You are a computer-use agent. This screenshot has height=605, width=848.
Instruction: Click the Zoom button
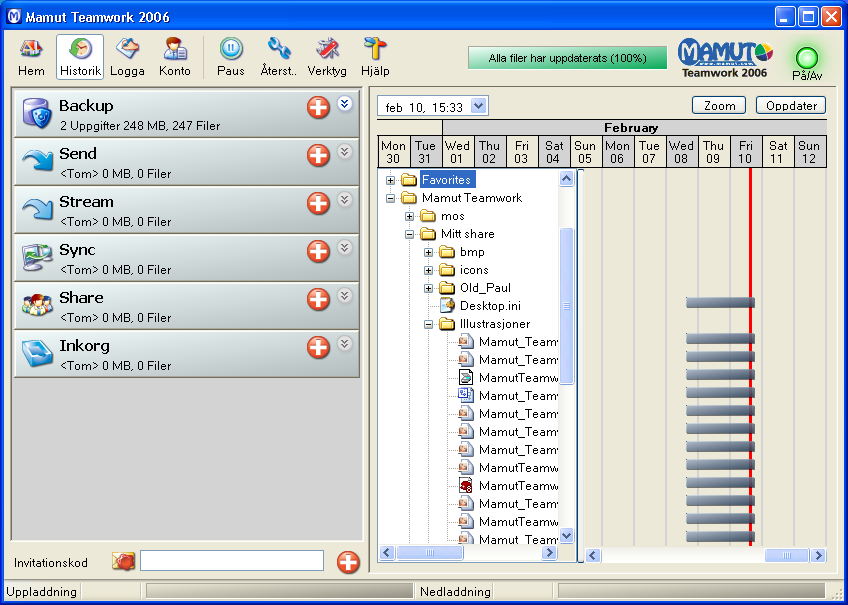[x=719, y=105]
